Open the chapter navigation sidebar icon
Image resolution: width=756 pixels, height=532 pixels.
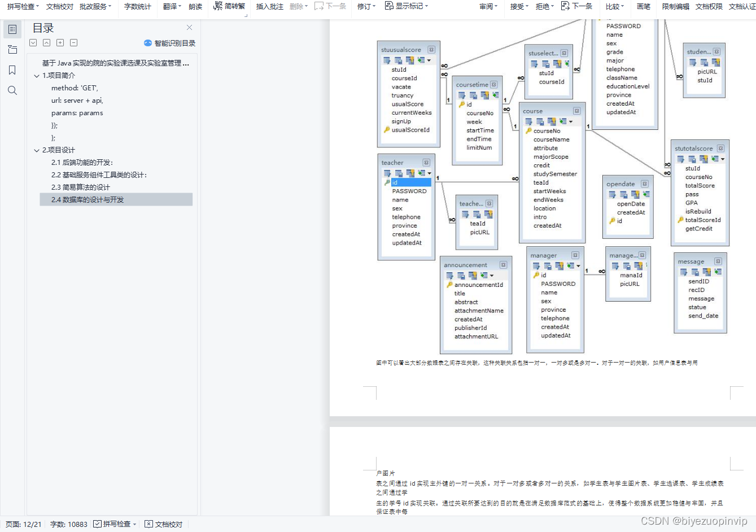pyautogui.click(x=12, y=50)
